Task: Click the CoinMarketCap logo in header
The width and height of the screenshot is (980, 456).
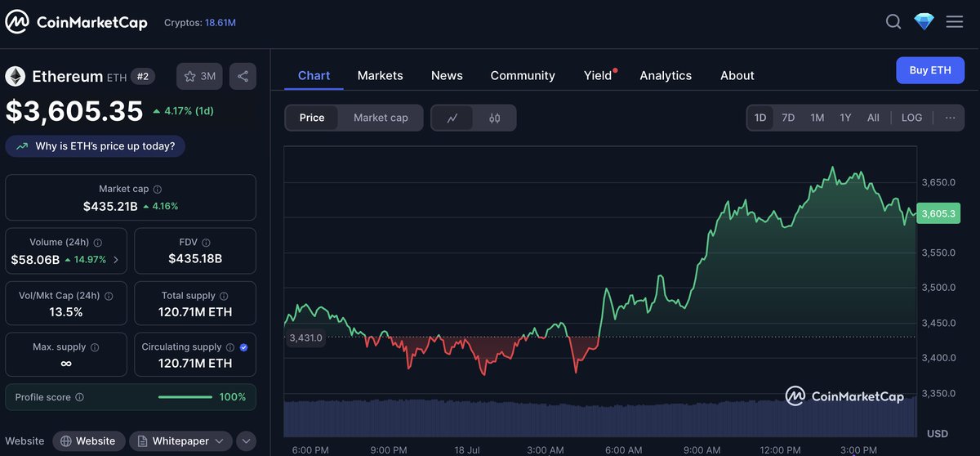Action: tap(77, 23)
